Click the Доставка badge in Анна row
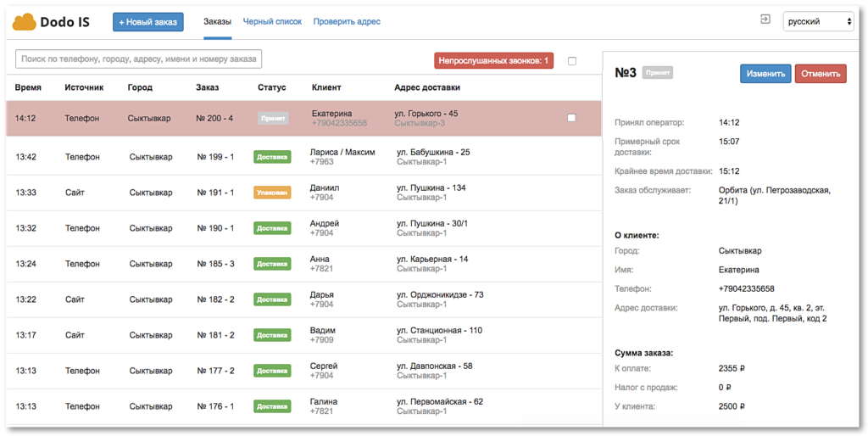The image size is (868, 436). (272, 264)
